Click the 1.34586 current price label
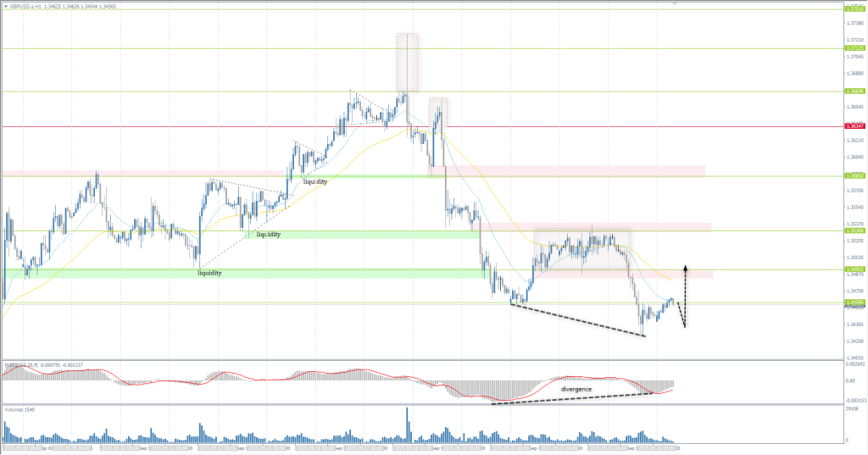The width and height of the screenshot is (868, 455). (x=854, y=302)
